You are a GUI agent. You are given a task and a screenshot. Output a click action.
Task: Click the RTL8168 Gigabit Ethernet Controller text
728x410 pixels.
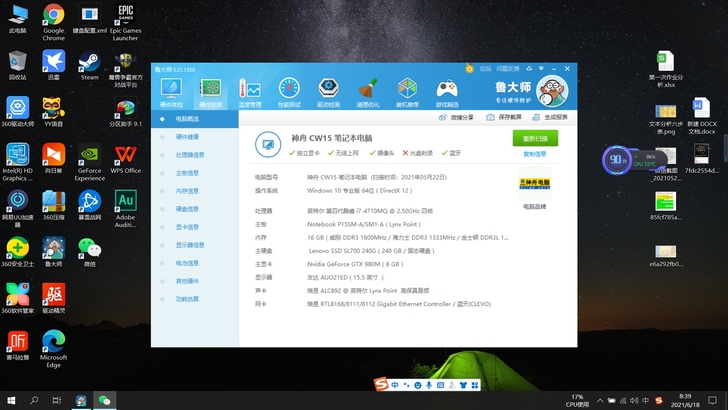(399, 304)
